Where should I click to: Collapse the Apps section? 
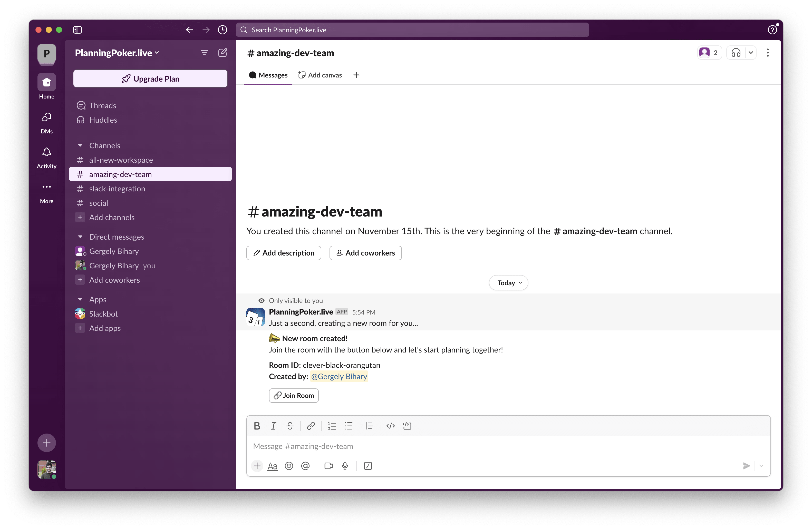[80, 299]
